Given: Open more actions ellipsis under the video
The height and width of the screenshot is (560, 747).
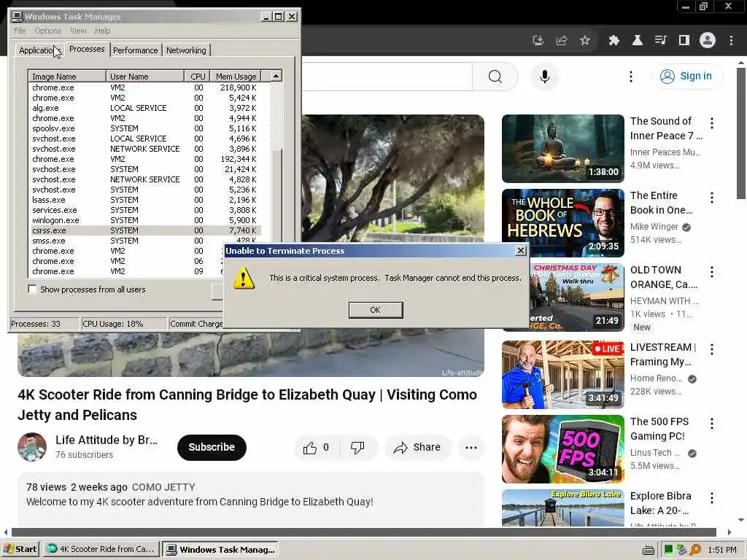Looking at the screenshot, I should pyautogui.click(x=471, y=447).
